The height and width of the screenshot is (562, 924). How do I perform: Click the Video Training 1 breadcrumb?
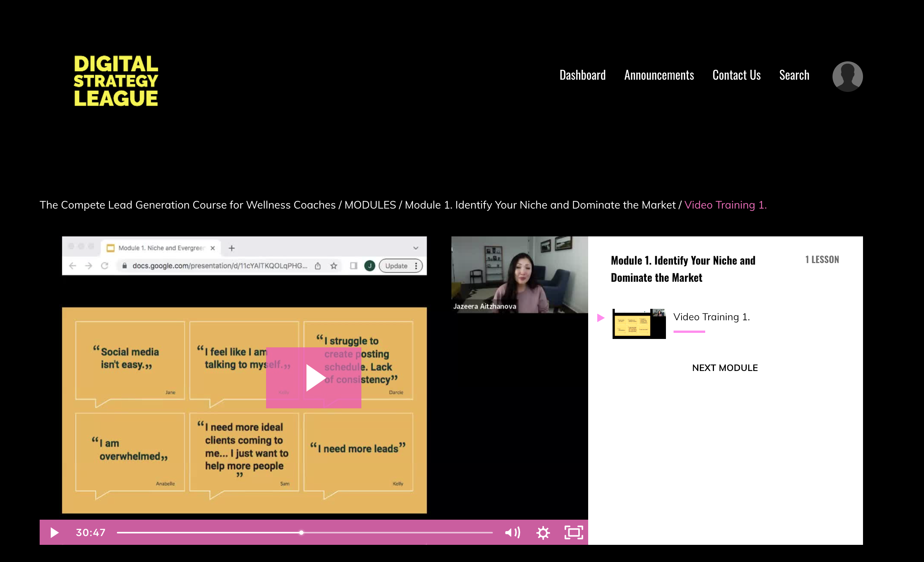tap(725, 205)
